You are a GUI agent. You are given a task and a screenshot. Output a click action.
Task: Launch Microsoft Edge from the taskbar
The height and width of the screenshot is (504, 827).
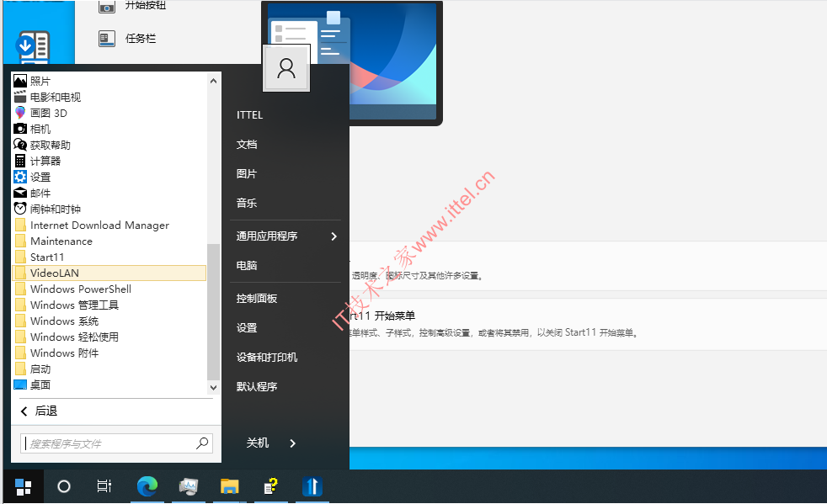[x=147, y=486]
